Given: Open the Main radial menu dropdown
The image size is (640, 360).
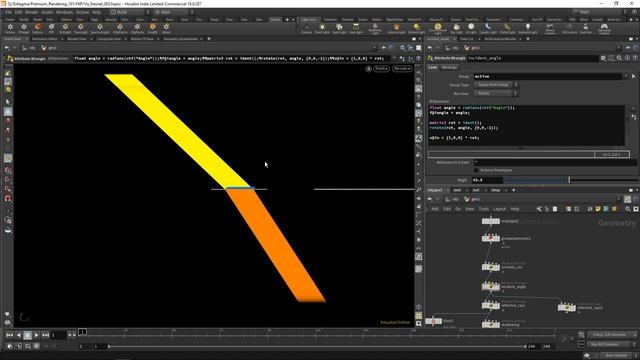Looking at the screenshot, I should (x=173, y=12).
